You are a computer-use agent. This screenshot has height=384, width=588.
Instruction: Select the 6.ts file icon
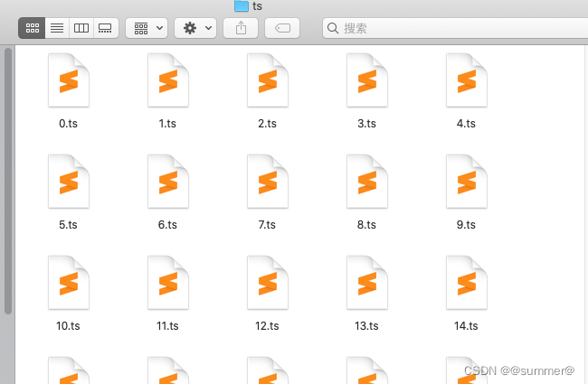(168, 182)
